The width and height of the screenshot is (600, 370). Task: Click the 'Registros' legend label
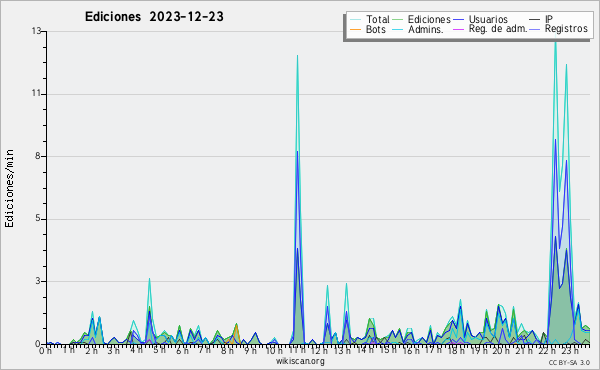(x=566, y=29)
